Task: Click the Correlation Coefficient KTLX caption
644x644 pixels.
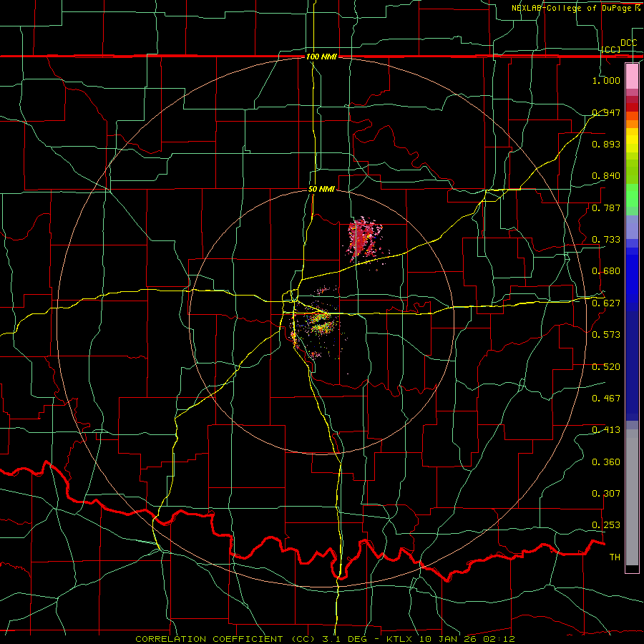Action: click(325, 639)
